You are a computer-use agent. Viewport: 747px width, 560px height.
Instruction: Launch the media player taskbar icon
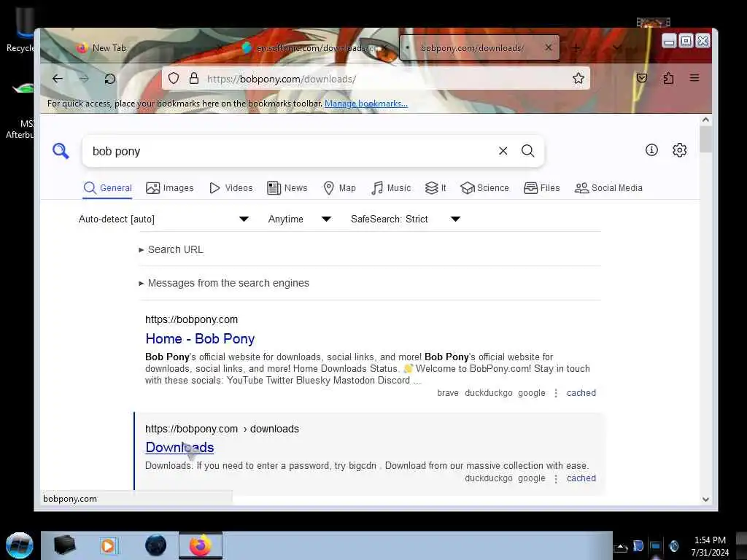point(108,545)
